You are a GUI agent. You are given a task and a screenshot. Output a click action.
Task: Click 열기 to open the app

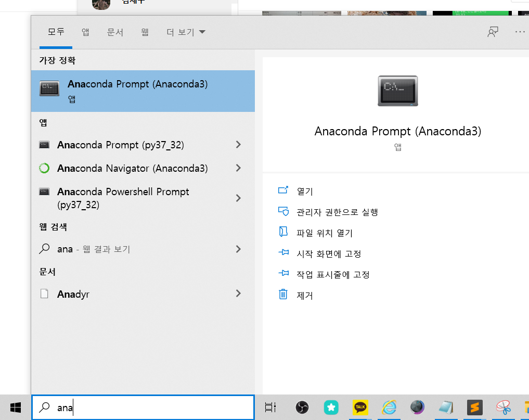(x=305, y=192)
